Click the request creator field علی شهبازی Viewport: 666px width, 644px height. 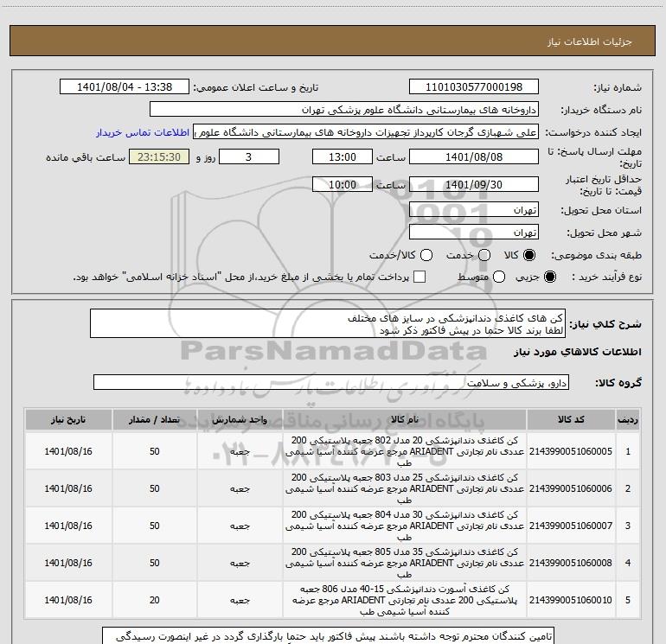(x=366, y=132)
